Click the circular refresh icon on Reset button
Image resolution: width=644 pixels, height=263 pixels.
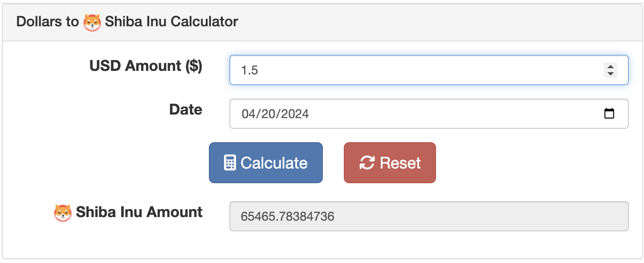tap(366, 162)
